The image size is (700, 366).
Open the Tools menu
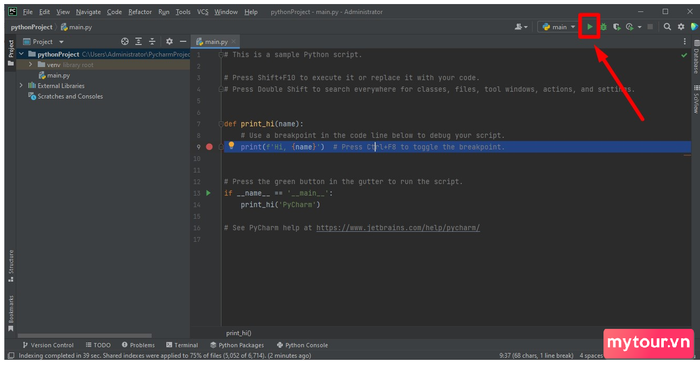[x=183, y=12]
